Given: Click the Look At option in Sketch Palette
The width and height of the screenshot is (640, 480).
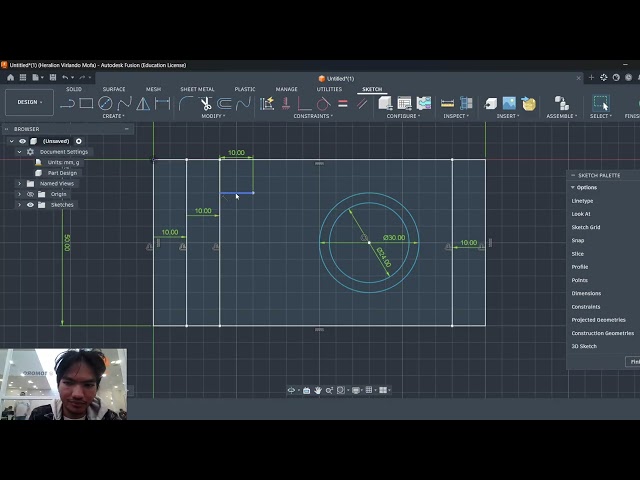Looking at the screenshot, I should 581,214.
